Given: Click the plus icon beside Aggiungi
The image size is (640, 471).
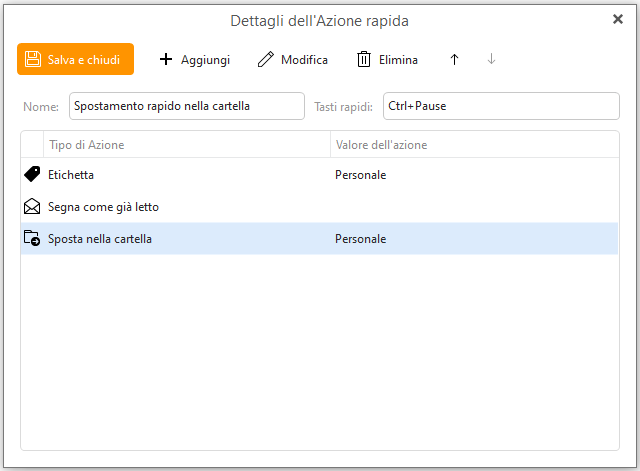Looking at the screenshot, I should tap(166, 59).
